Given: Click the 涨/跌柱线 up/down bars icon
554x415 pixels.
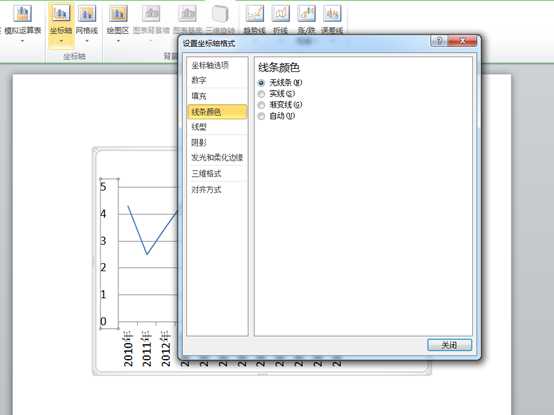Looking at the screenshot, I should point(306,13).
